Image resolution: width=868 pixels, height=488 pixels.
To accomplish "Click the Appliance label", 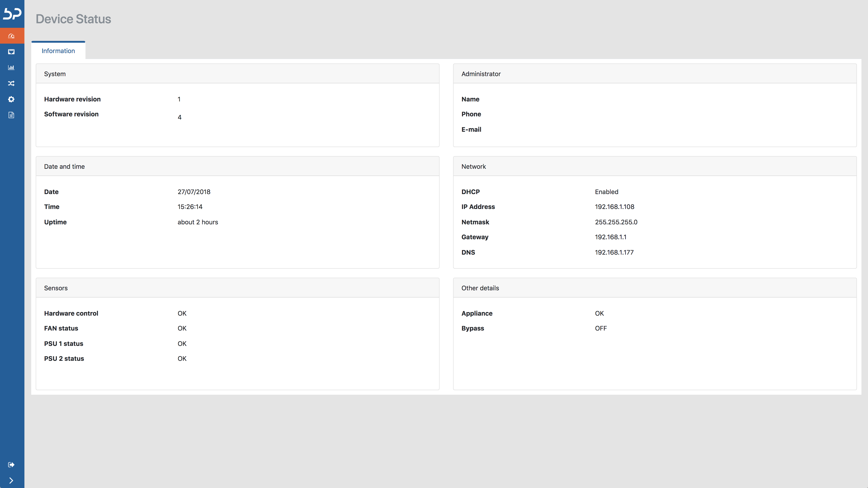I will pos(477,313).
